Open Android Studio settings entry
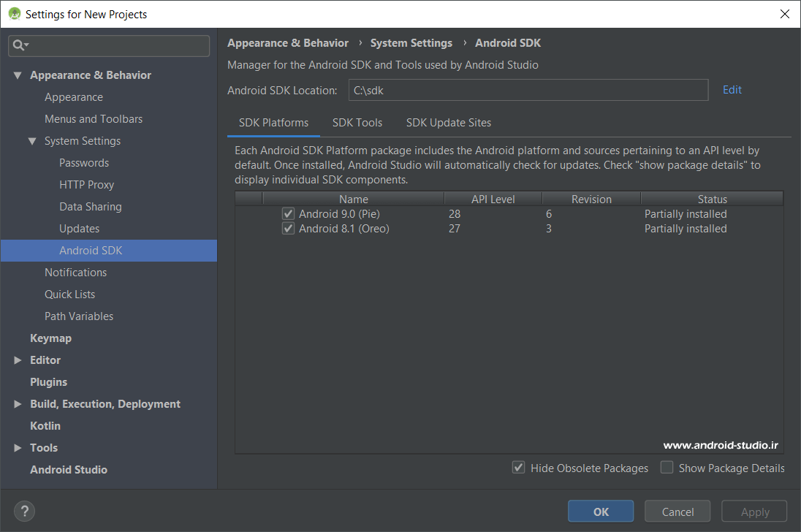 (x=69, y=470)
